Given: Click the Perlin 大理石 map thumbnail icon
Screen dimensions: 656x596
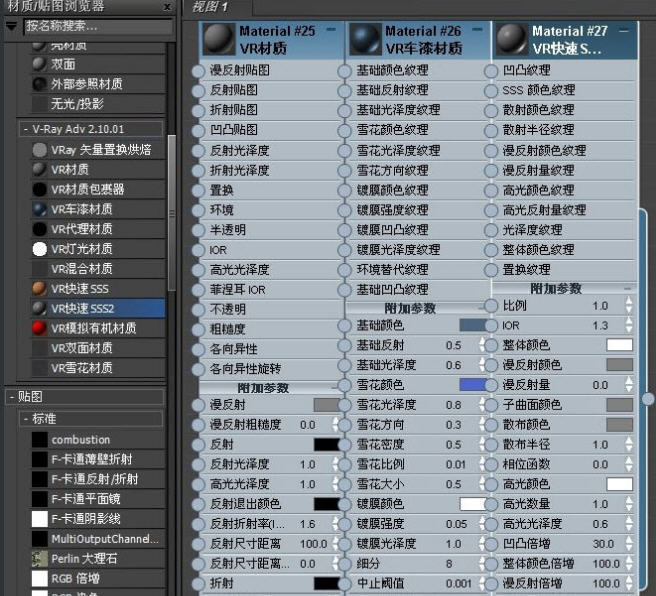Looking at the screenshot, I should (39, 559).
